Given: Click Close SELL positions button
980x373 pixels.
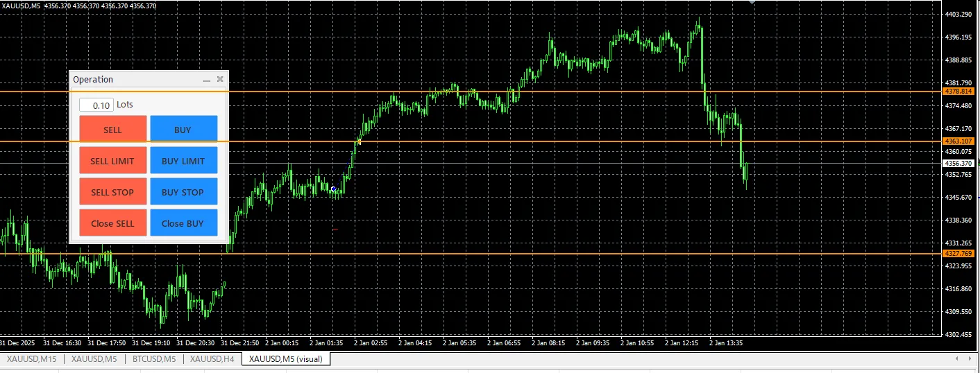Looking at the screenshot, I should pyautogui.click(x=113, y=223).
